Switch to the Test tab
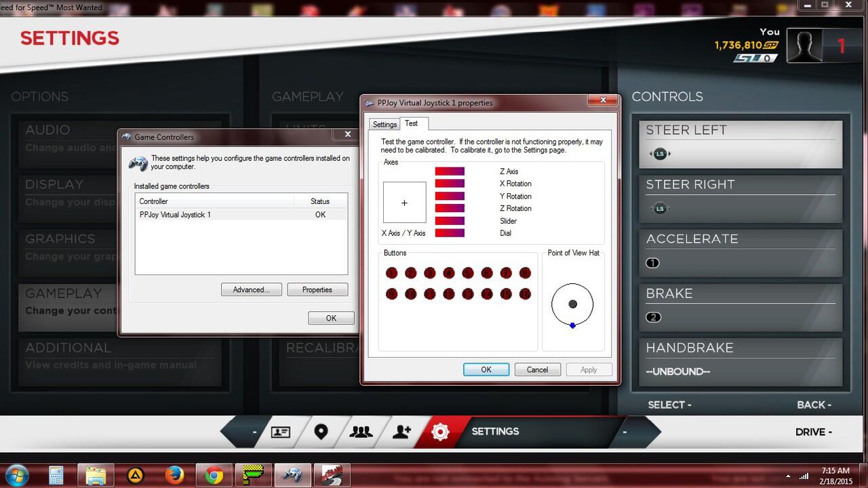Screen dimensions: 868x488 [412, 124]
